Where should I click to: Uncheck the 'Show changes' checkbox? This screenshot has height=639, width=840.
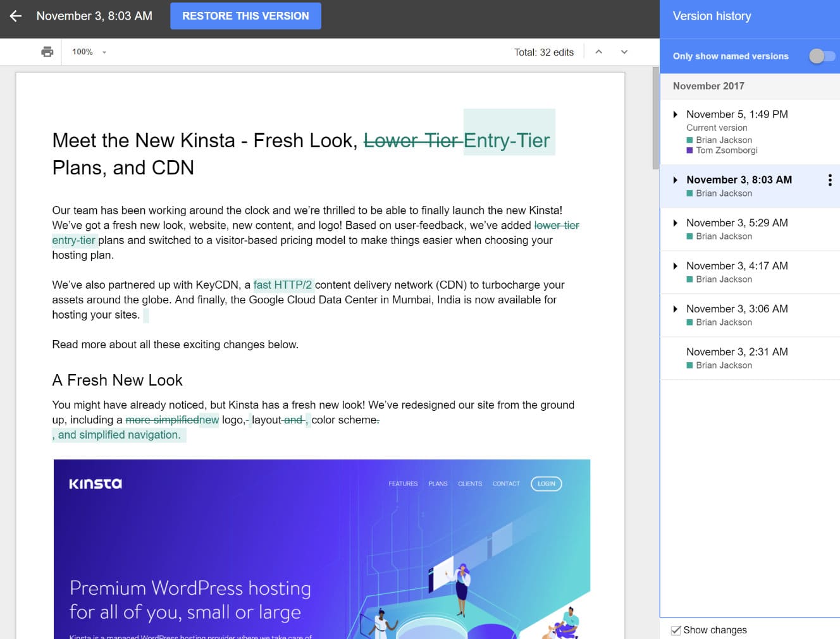677,630
